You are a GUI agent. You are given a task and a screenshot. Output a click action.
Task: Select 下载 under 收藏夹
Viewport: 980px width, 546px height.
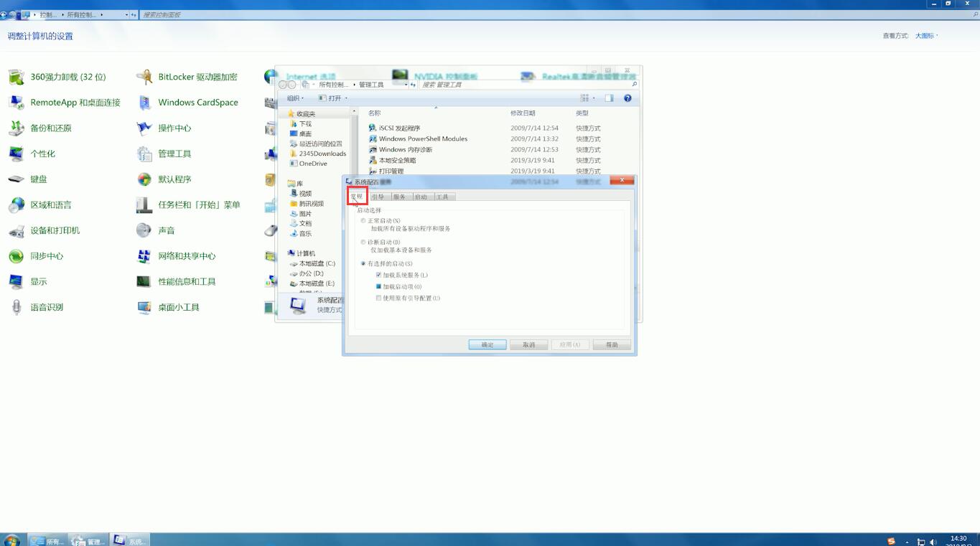(x=302, y=124)
